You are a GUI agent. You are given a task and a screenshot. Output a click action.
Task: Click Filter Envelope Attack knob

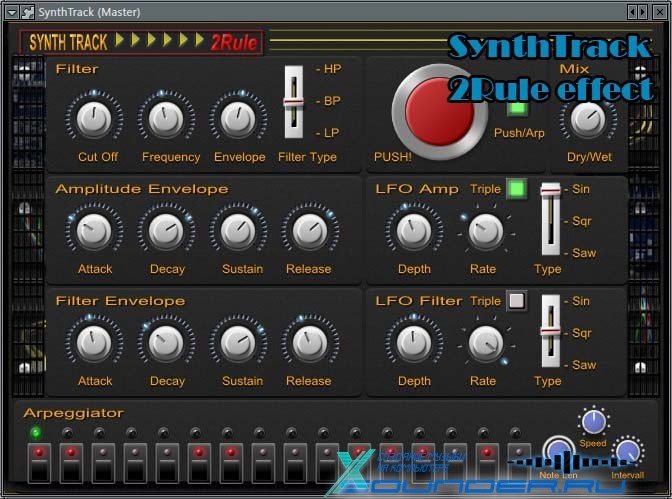[x=94, y=343]
